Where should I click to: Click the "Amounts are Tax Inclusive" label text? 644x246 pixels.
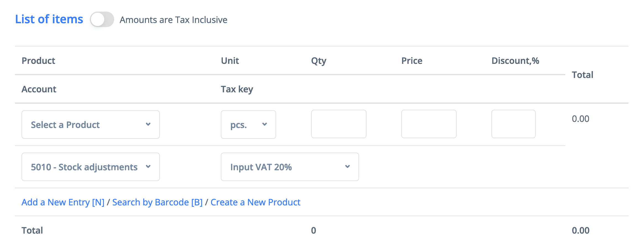coord(173,20)
